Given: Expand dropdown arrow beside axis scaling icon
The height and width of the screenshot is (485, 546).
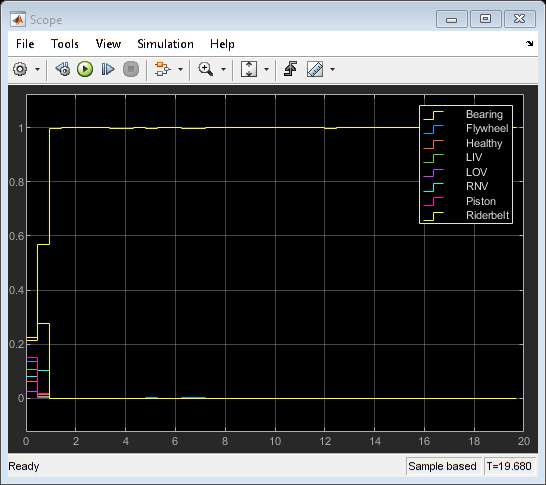Looking at the screenshot, I should click(266, 69).
